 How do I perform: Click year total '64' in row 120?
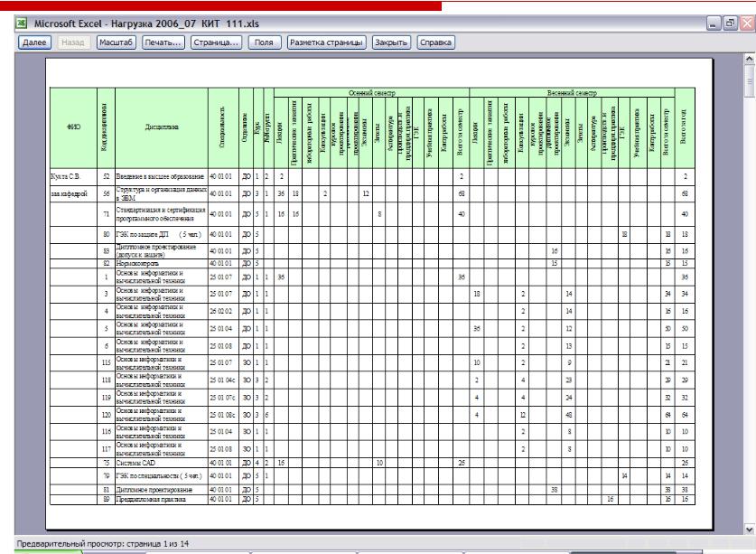coord(686,415)
